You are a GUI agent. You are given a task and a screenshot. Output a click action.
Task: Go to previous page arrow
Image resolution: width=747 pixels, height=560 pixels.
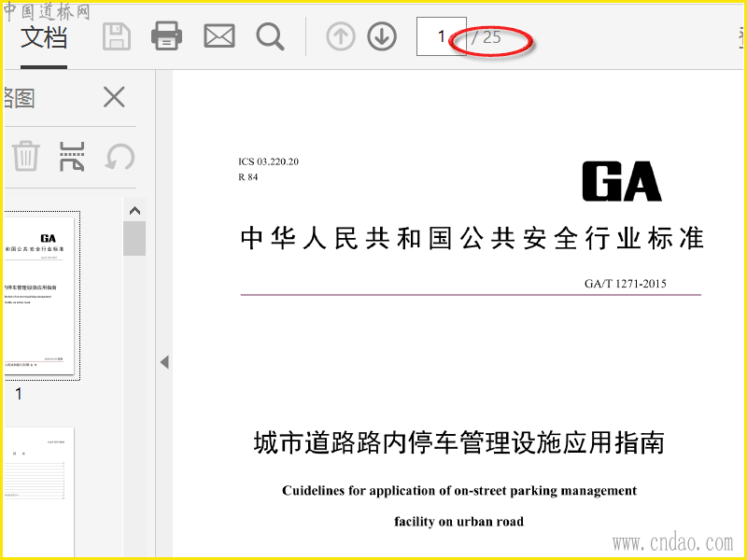(x=340, y=36)
